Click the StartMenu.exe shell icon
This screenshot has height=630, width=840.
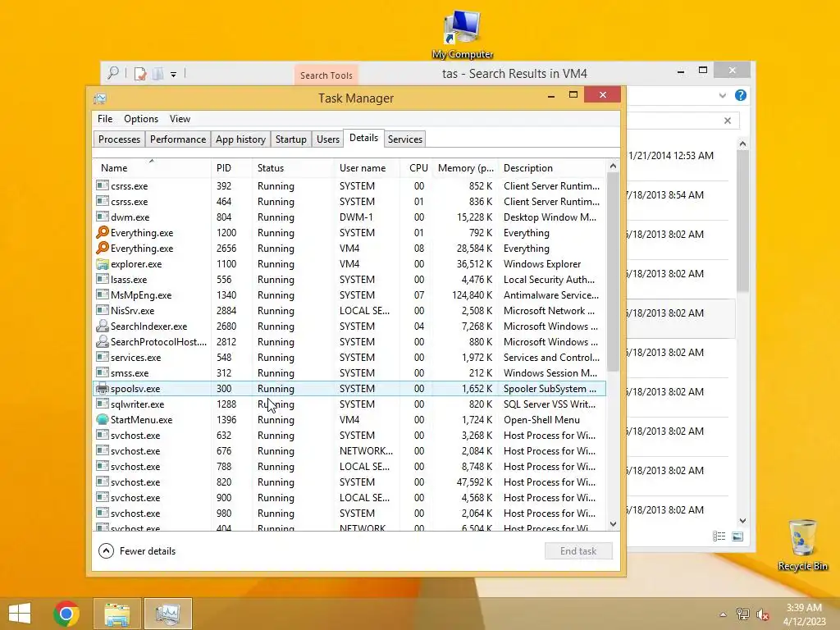pos(103,419)
